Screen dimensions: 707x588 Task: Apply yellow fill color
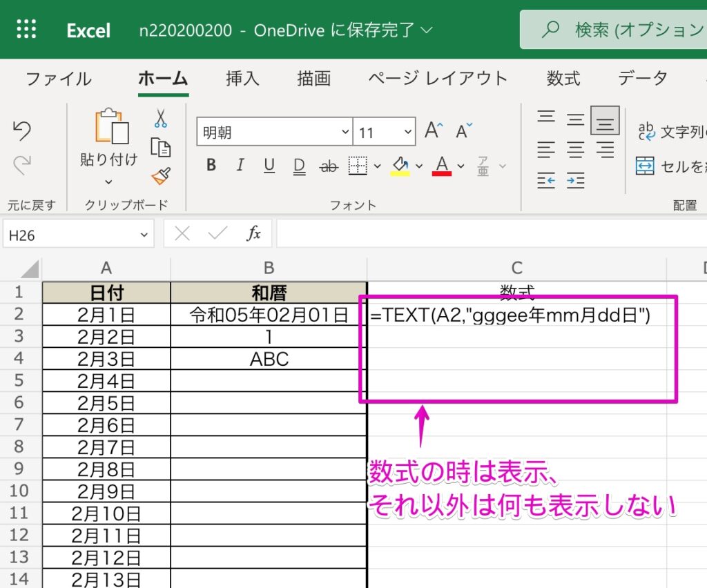click(x=400, y=166)
